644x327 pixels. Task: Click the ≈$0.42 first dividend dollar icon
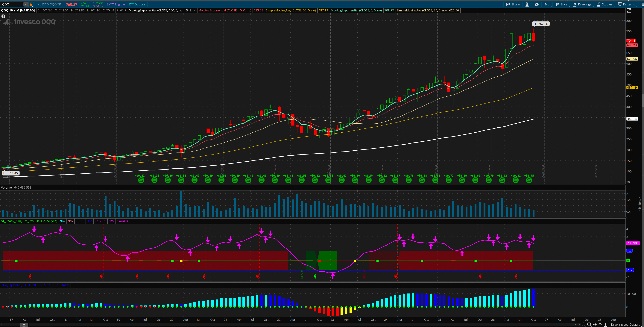[x=141, y=180]
